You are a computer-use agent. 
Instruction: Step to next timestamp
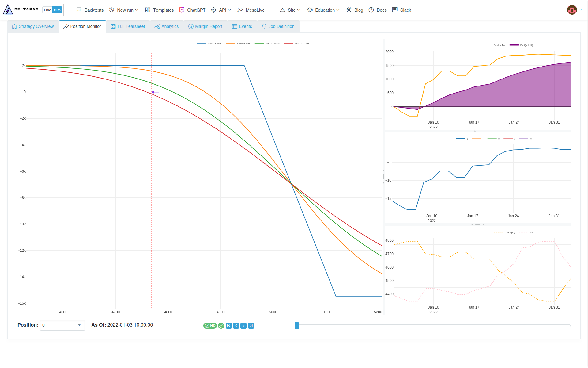[x=243, y=326]
